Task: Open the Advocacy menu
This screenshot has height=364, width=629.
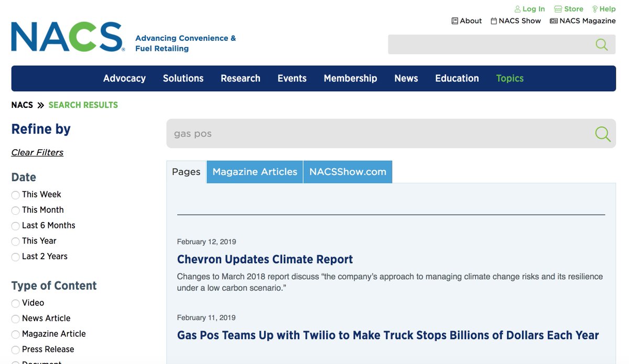Action: (x=124, y=79)
